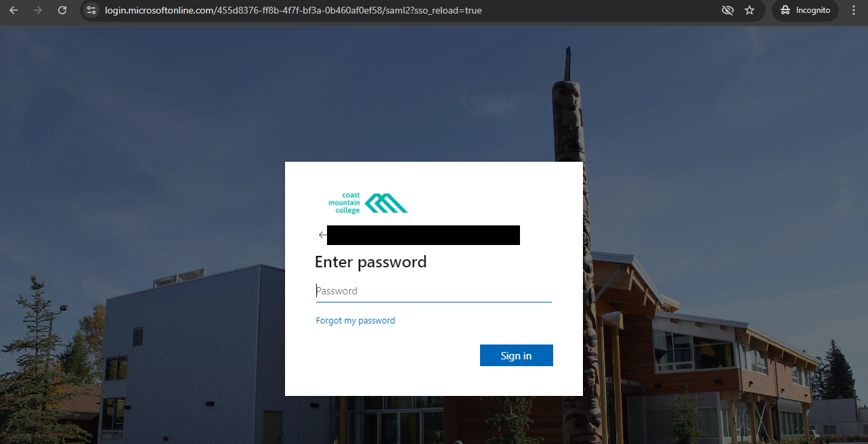This screenshot has width=868, height=444.
Task: Click the redacted account email bar
Action: click(423, 235)
